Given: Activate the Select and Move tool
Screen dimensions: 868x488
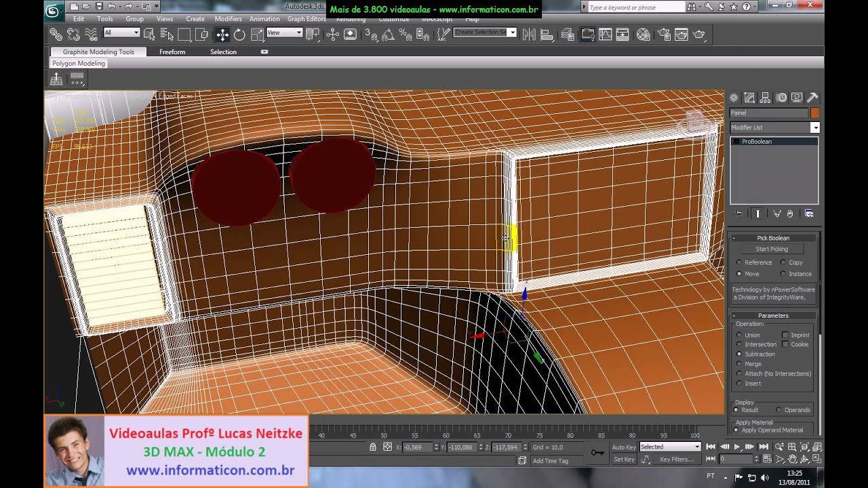Looking at the screenshot, I should 222,35.
